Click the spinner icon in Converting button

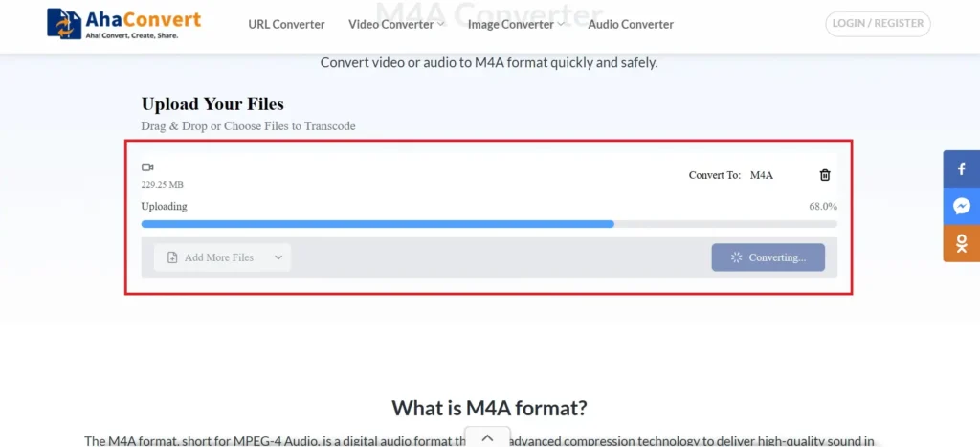click(737, 257)
